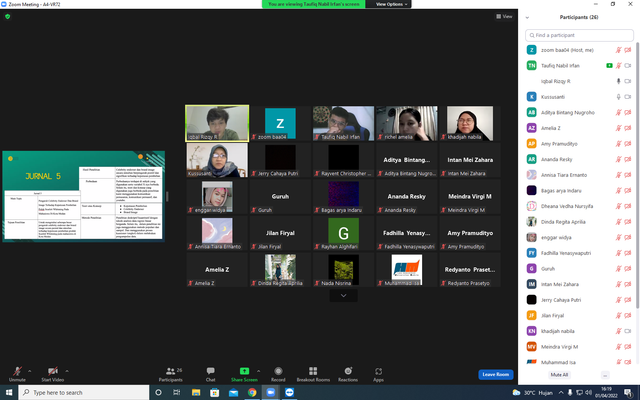Select Kussusanti video tile
The width and height of the screenshot is (640, 400).
click(x=217, y=160)
